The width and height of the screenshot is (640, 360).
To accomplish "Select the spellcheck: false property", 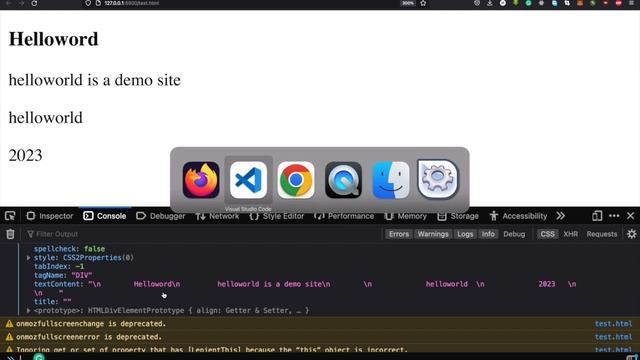I will [x=69, y=249].
